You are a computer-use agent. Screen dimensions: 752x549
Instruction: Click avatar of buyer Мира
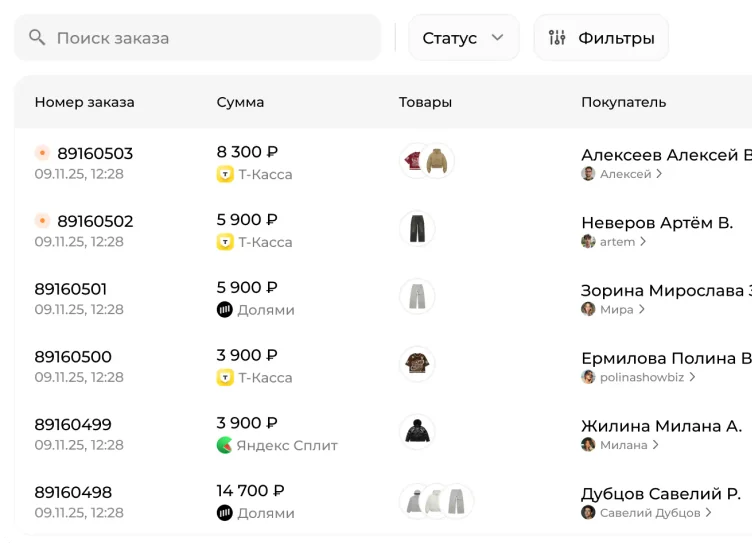pyautogui.click(x=588, y=309)
